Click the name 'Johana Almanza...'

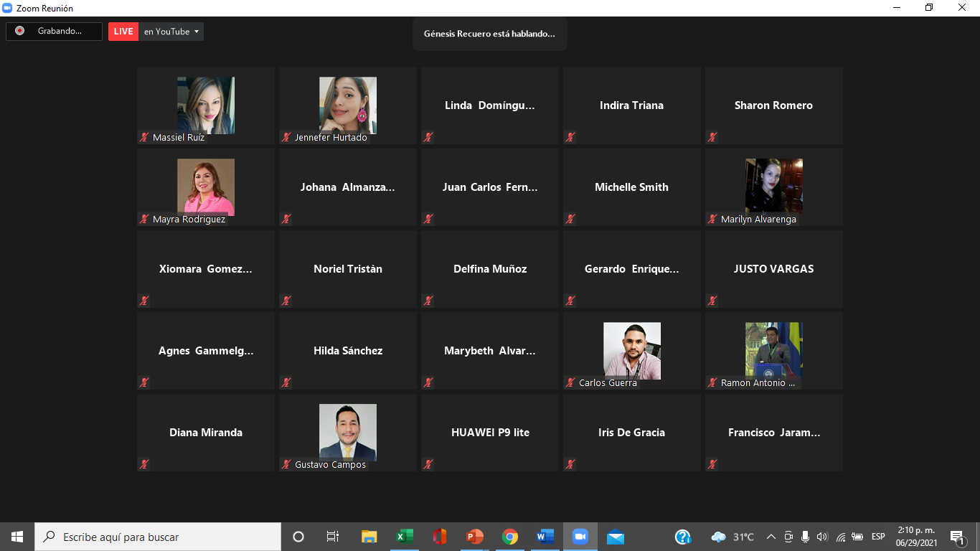pos(348,187)
